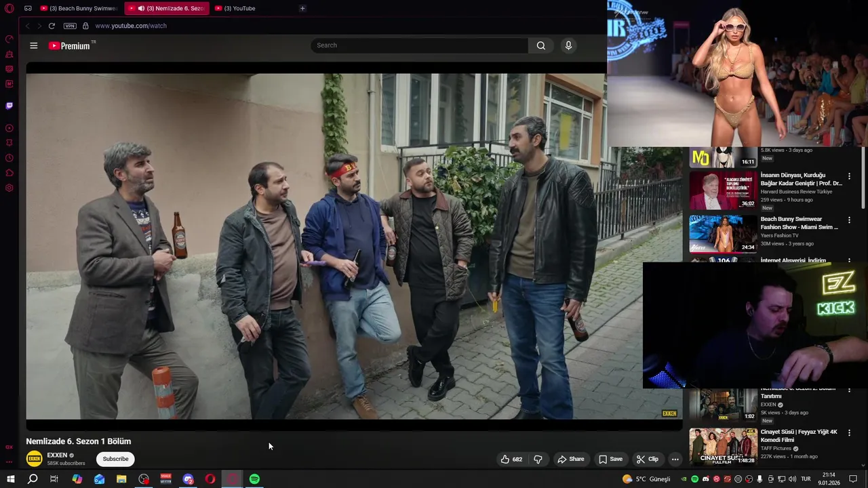Open the EXXEN channel avatar
The height and width of the screenshot is (488, 868).
(x=34, y=459)
